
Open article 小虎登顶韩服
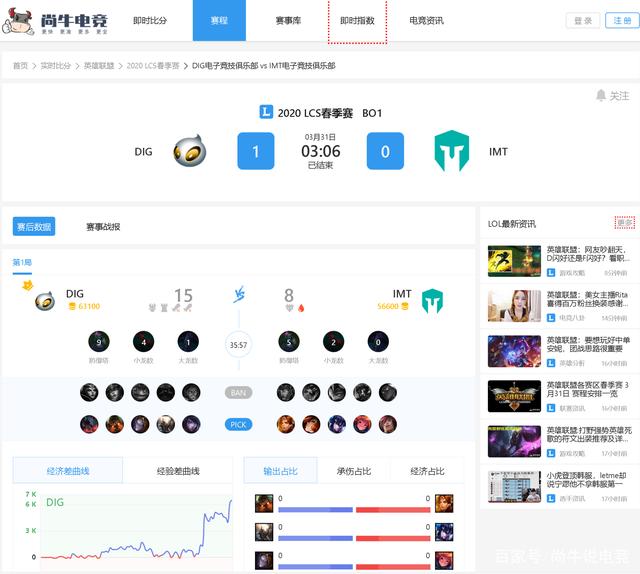(587, 479)
